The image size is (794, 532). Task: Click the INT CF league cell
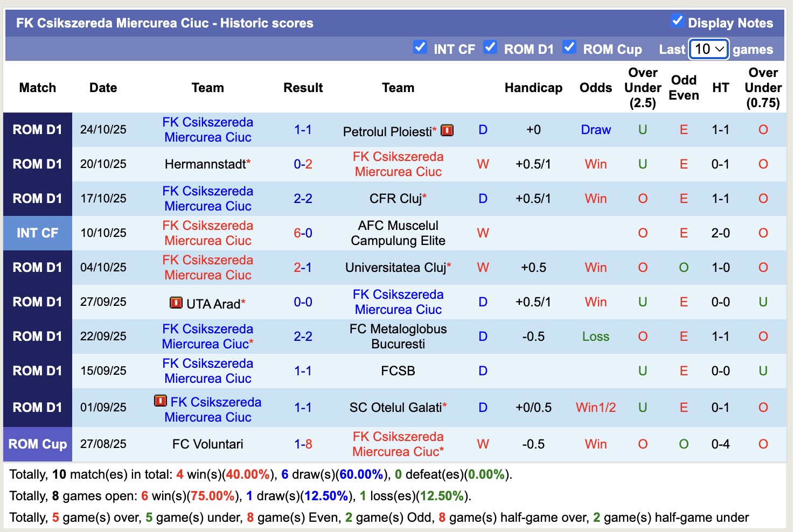coord(37,233)
